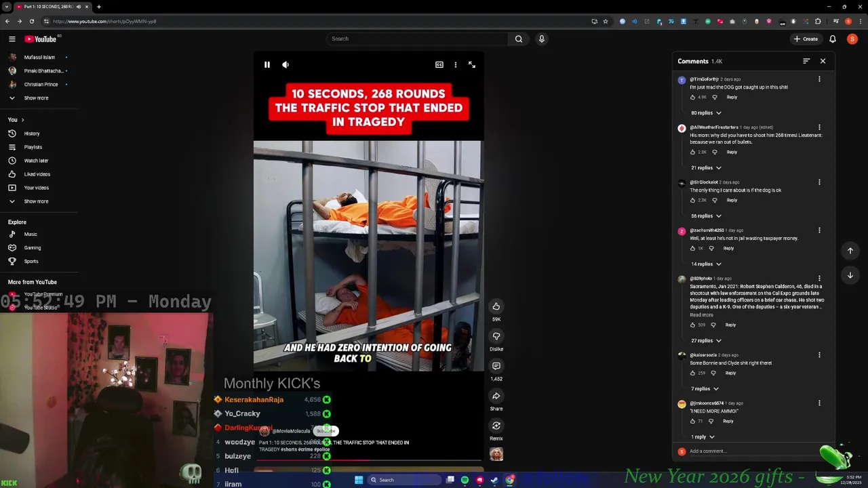Expand the 14 replies thread
The height and width of the screenshot is (488, 868).
pyautogui.click(x=706, y=264)
